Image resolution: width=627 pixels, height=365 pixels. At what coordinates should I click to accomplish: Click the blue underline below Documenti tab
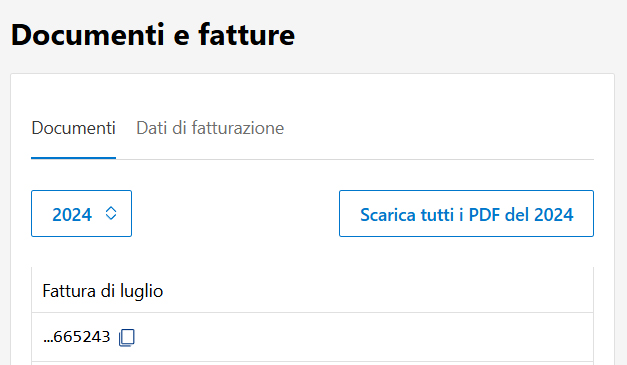(x=74, y=158)
